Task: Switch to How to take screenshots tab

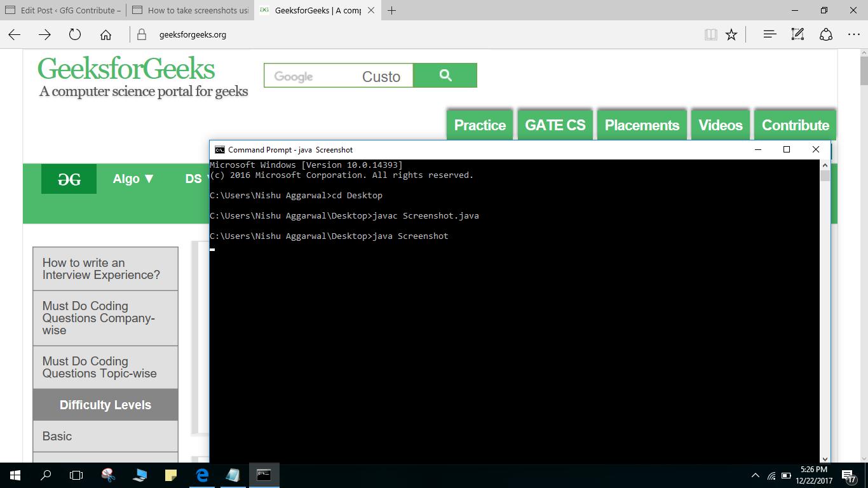Action: click(x=190, y=10)
